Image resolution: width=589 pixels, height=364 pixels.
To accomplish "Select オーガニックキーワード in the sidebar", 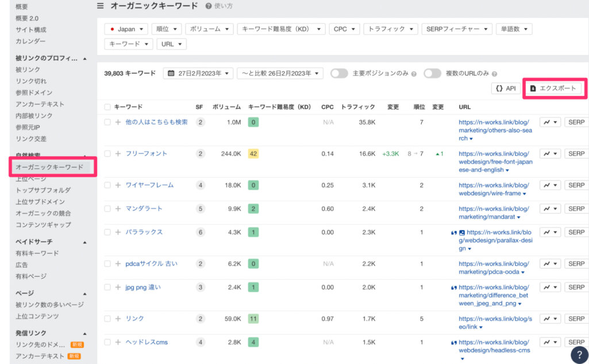I will 49,167.
